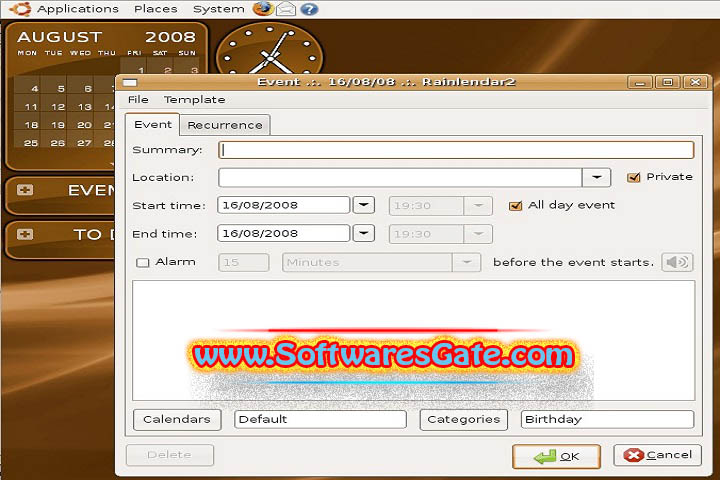Click the Default calendar field
The height and width of the screenshot is (480, 720).
click(x=320, y=419)
